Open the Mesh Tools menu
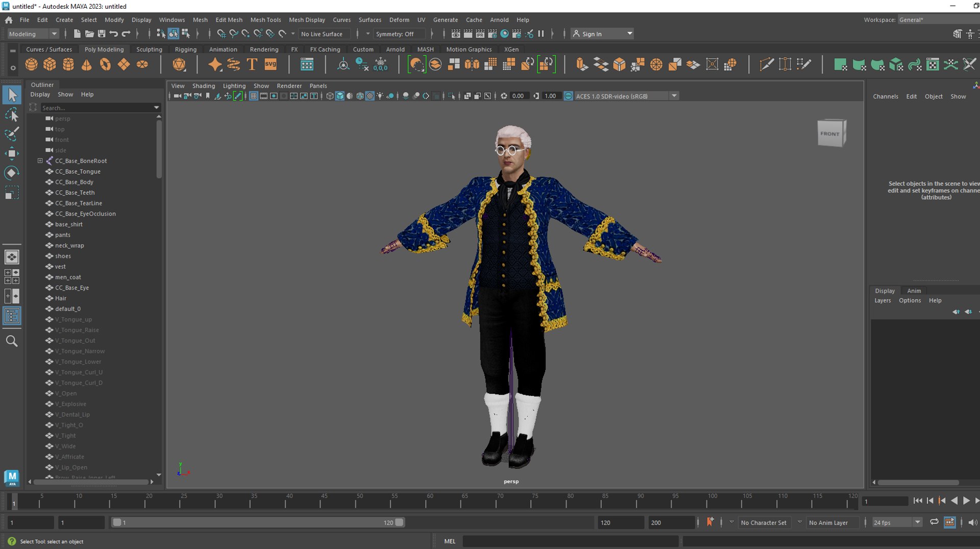The width and height of the screenshot is (980, 549). [265, 20]
